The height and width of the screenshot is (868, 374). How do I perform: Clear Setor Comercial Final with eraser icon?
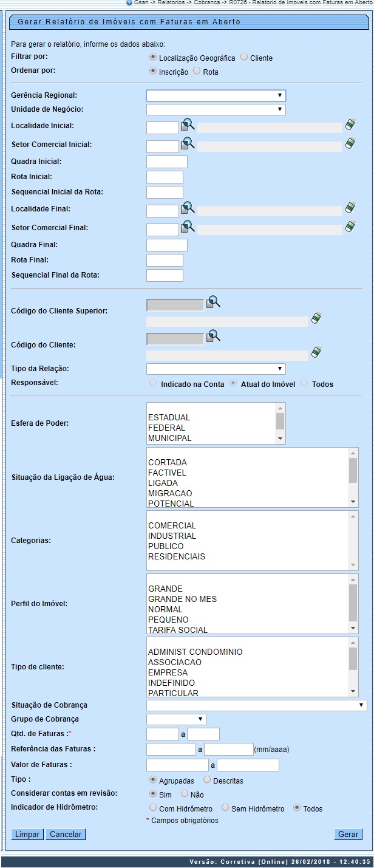click(x=350, y=227)
